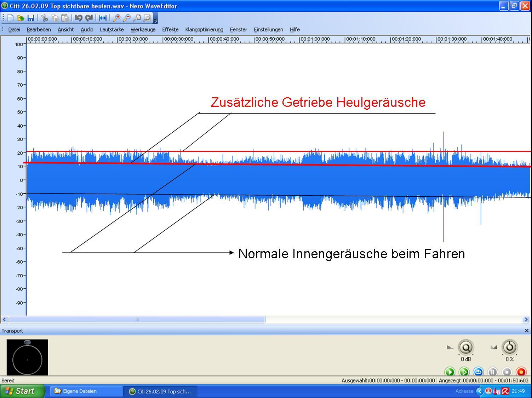Toggle loop playback with the blue button
This screenshot has width=532, height=398.
(x=478, y=372)
